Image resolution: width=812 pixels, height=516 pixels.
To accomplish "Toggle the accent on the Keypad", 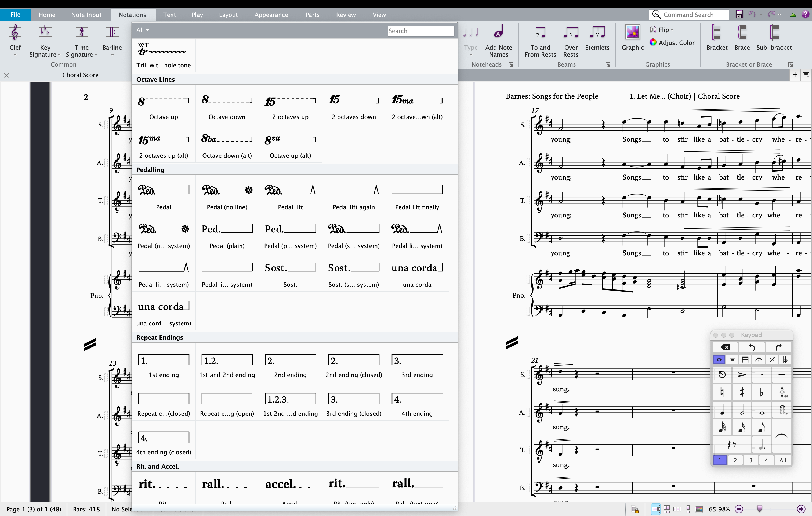I will (x=742, y=375).
